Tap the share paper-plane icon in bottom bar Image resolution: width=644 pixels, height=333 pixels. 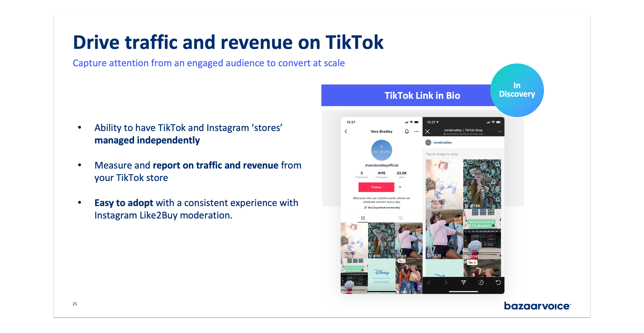click(463, 282)
